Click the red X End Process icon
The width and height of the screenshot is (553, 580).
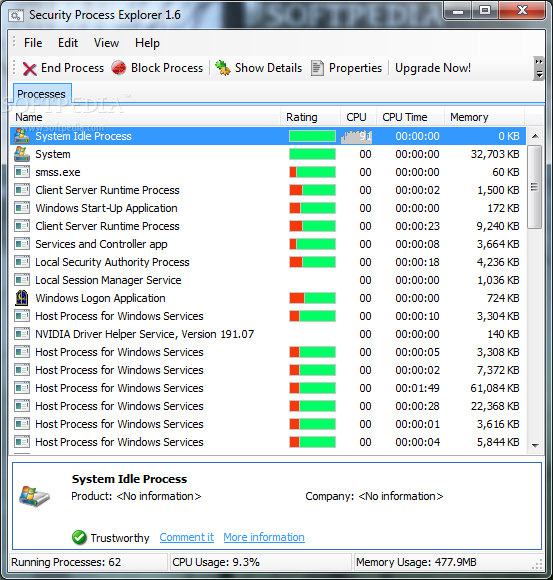coord(30,68)
